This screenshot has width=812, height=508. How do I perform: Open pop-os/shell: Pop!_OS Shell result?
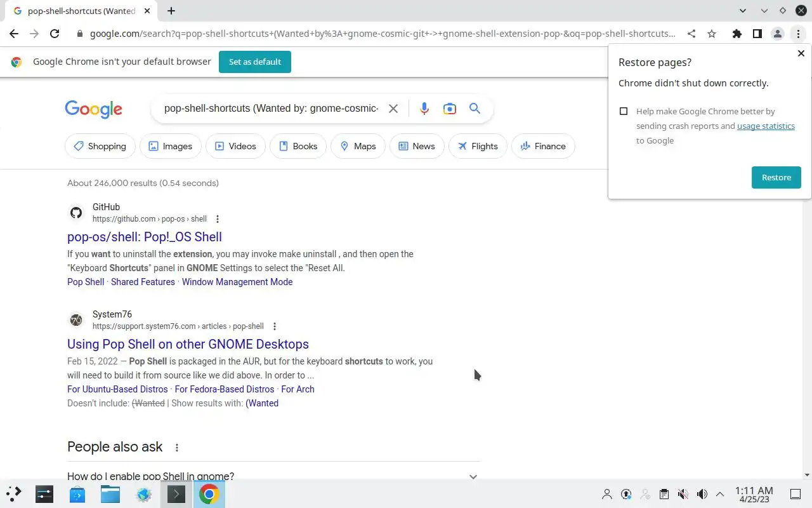pyautogui.click(x=145, y=237)
